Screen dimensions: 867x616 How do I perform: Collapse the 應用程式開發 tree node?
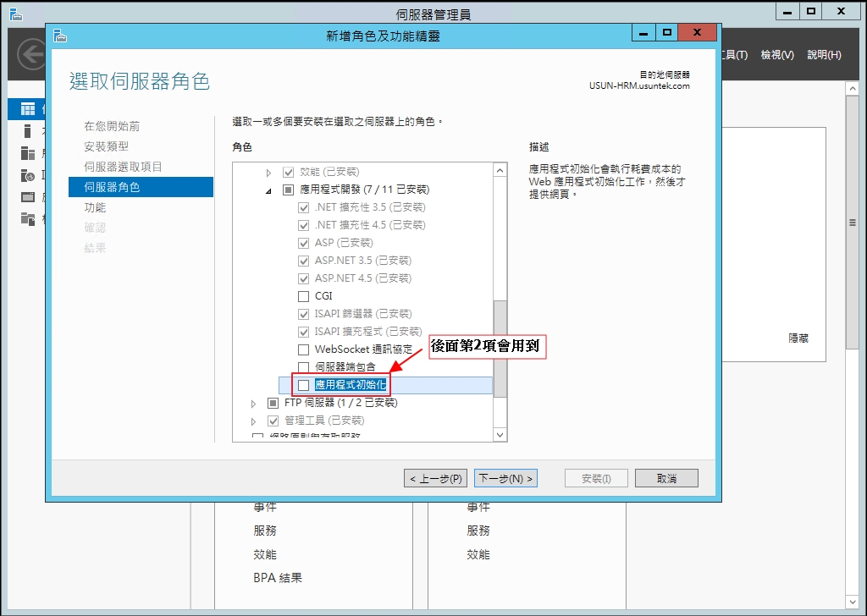click(268, 190)
